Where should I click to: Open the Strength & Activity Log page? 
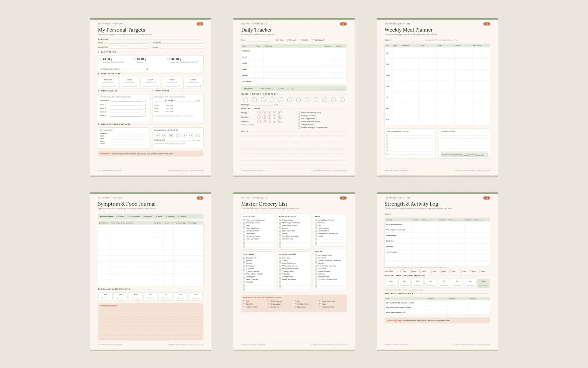click(x=437, y=272)
